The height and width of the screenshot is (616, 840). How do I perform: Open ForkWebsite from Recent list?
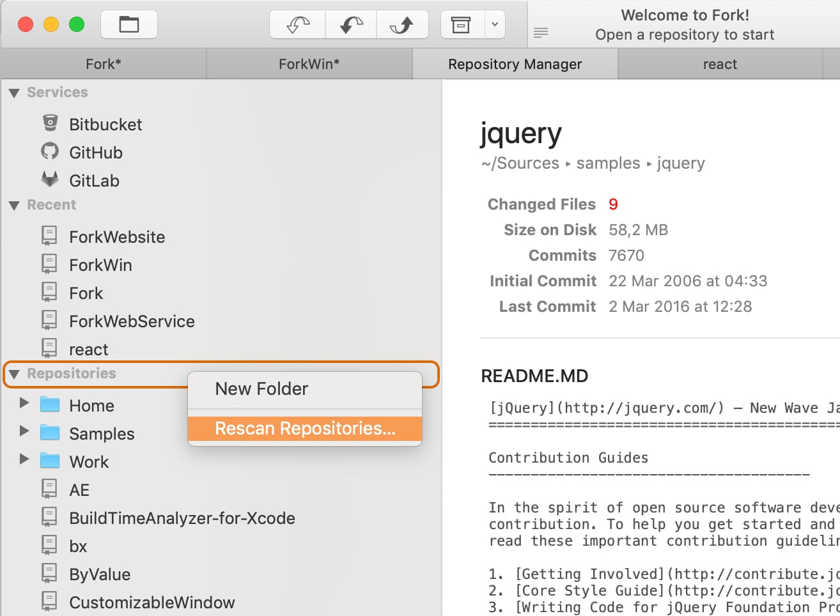[117, 237]
